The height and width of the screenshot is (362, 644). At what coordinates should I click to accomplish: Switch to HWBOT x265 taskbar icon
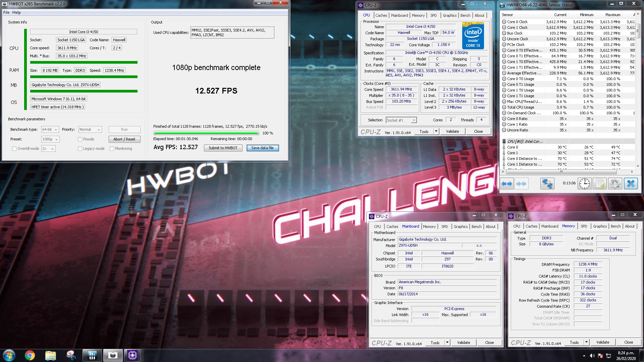113,355
